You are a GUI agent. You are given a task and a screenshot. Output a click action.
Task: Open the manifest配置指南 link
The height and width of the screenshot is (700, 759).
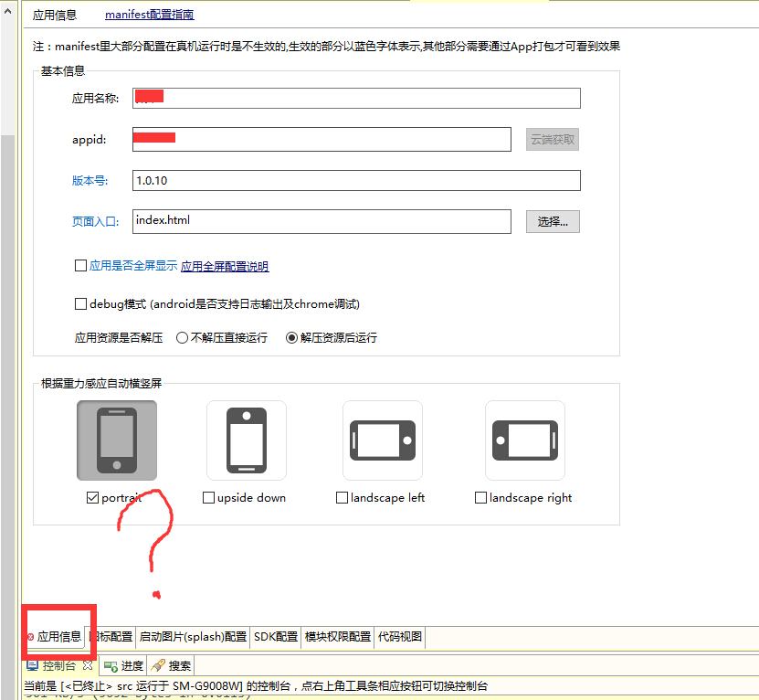point(150,15)
